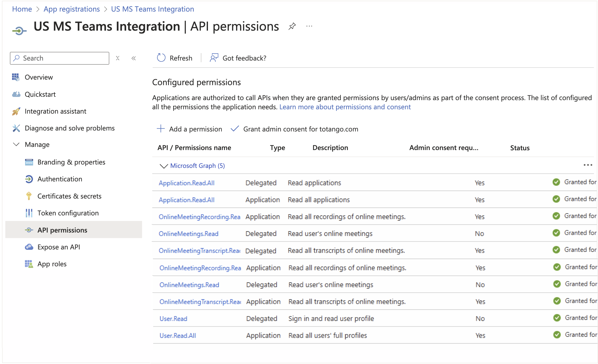Screen dimensions: 598x364
Task: Open Learn more about permissions and consent
Action: (x=345, y=107)
